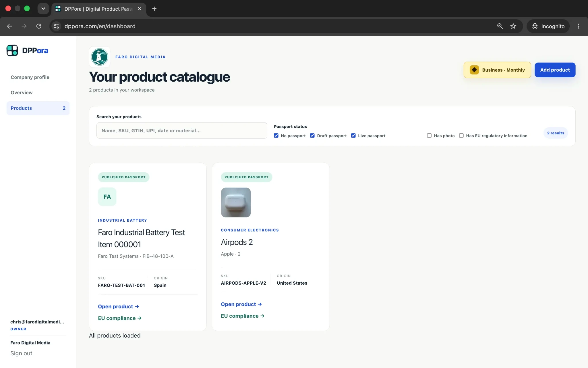Open Overview in the sidebar
The height and width of the screenshot is (368, 588).
coord(22,93)
